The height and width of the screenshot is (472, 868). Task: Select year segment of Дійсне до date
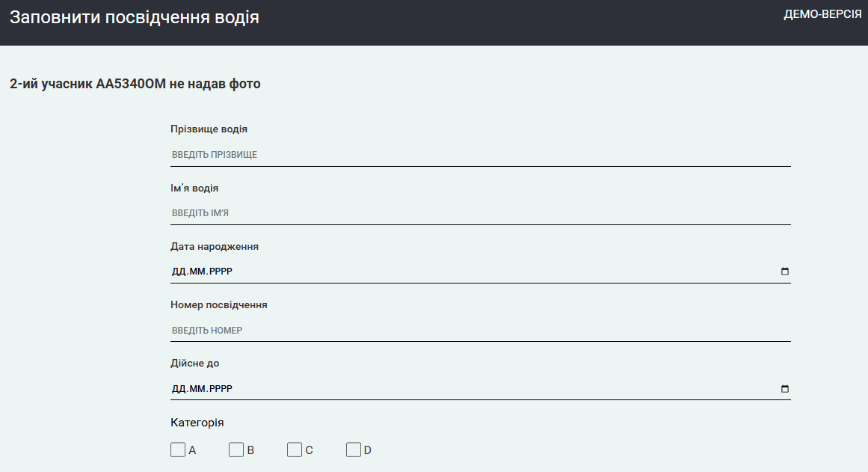(x=220, y=389)
